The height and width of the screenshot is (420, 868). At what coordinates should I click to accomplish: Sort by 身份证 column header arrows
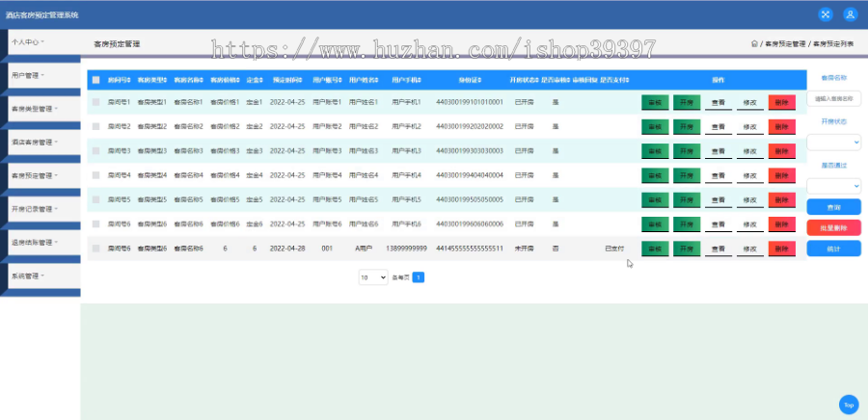(x=478, y=80)
